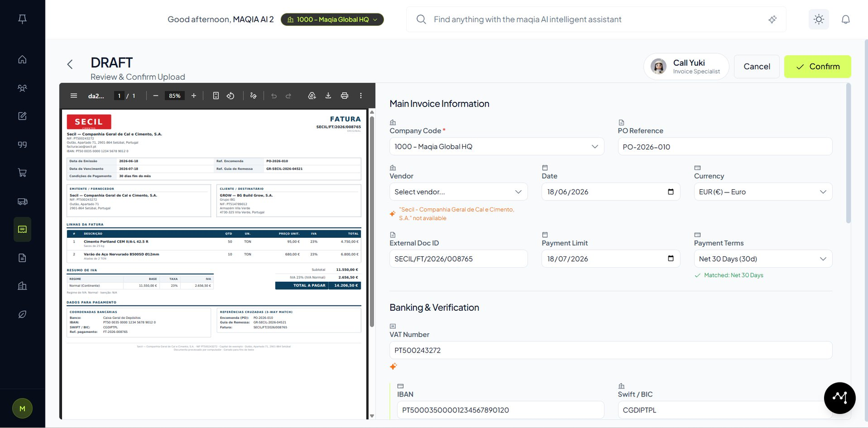Click the PDF undo arrow
The width and height of the screenshot is (868, 428).
coord(274,96)
